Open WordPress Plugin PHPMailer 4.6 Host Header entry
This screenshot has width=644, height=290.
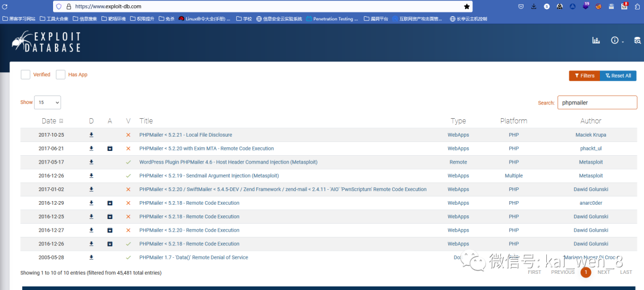(228, 162)
